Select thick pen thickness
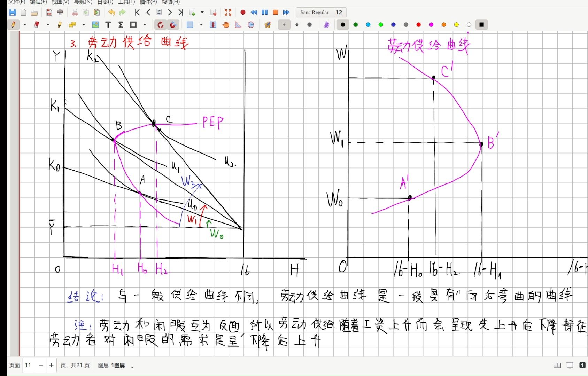This screenshot has height=376, width=588. 309,25
